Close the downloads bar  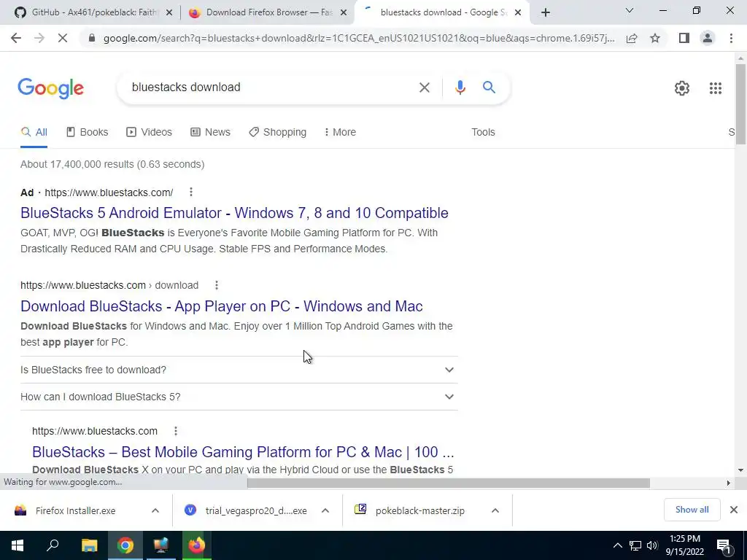click(x=734, y=510)
